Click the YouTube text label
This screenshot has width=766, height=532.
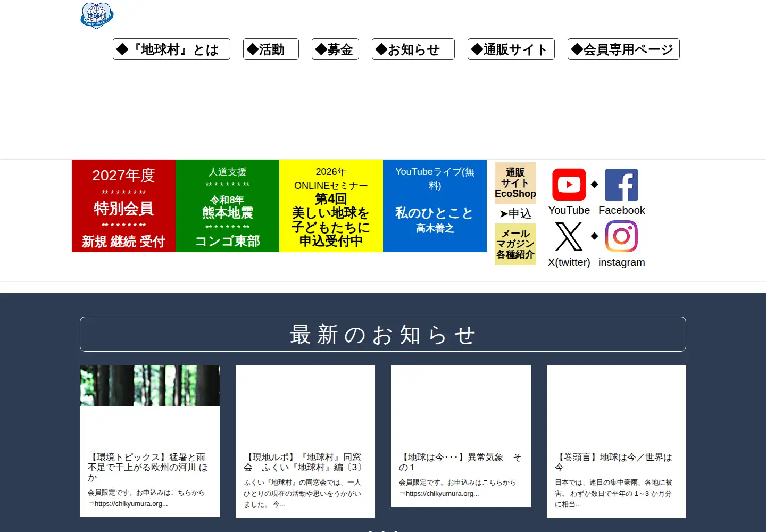pyautogui.click(x=569, y=210)
